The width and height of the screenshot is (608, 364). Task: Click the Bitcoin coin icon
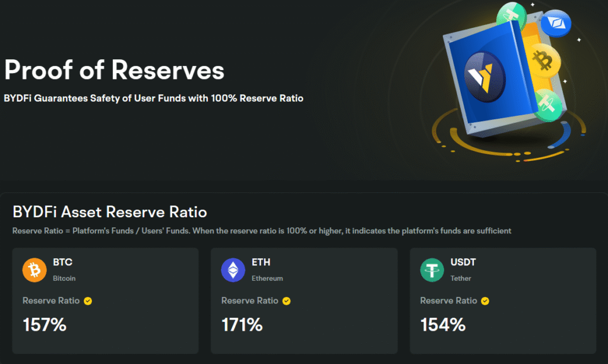point(34,270)
